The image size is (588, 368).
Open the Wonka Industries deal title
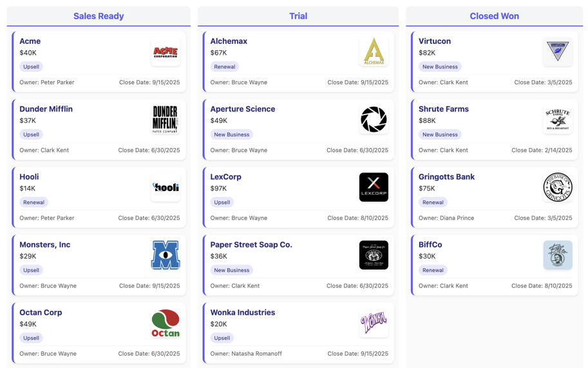coord(243,313)
